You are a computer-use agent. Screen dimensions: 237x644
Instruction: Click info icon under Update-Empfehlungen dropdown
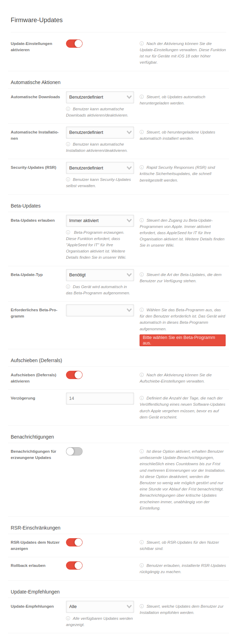(x=68, y=618)
